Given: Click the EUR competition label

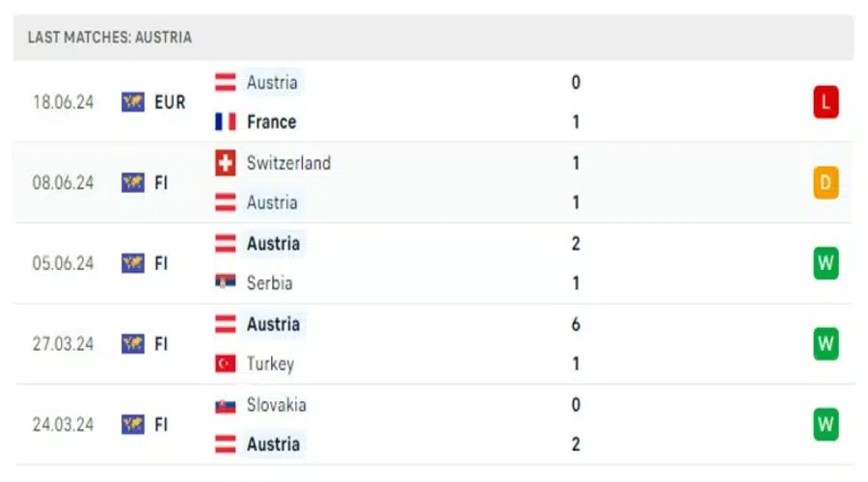Looking at the screenshot, I should point(170,102).
